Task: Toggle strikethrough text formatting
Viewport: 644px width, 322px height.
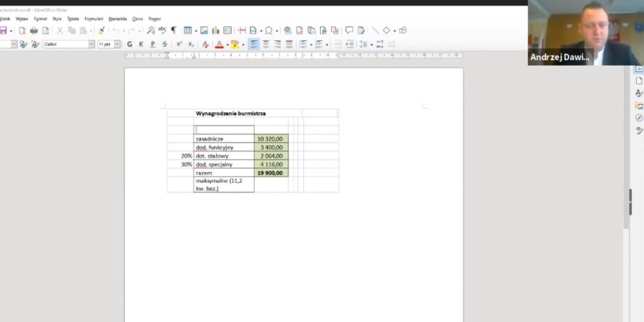Action: 165,44
